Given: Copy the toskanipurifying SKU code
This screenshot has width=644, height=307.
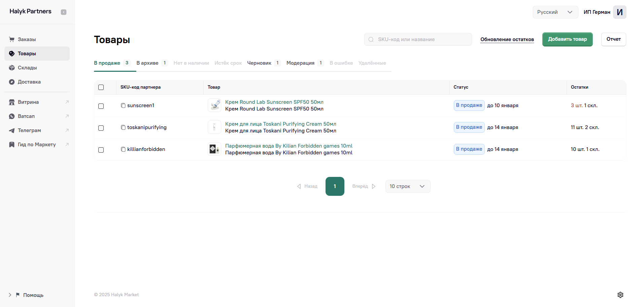Looking at the screenshot, I should point(123,127).
